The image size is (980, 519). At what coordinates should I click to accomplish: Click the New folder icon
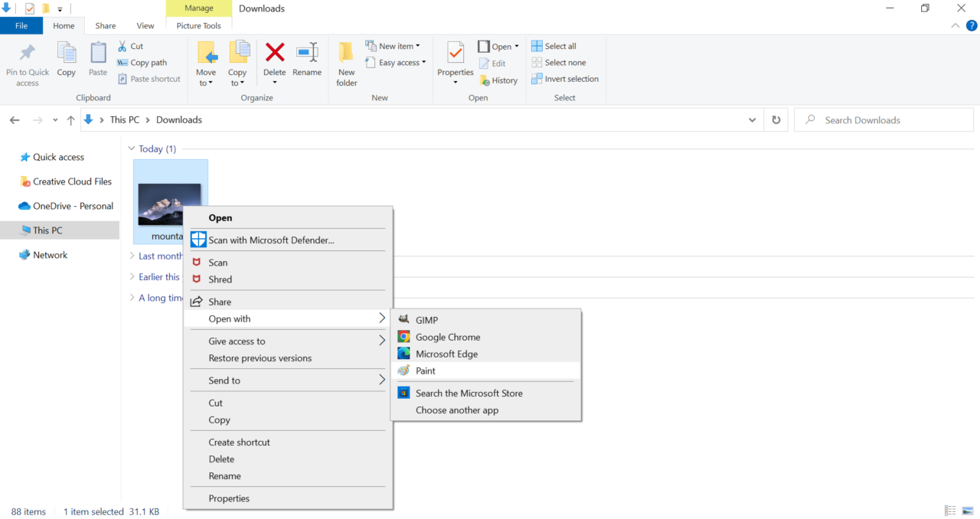(x=347, y=54)
